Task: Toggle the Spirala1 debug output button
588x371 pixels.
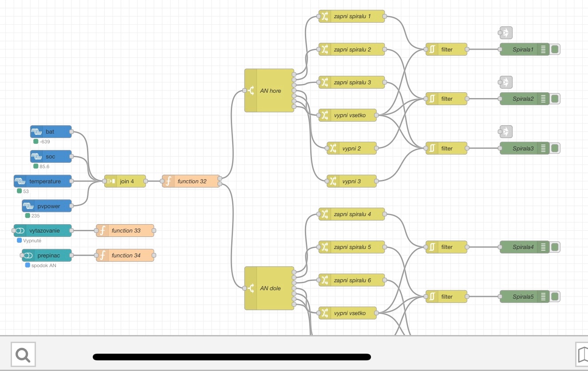Action: click(555, 49)
